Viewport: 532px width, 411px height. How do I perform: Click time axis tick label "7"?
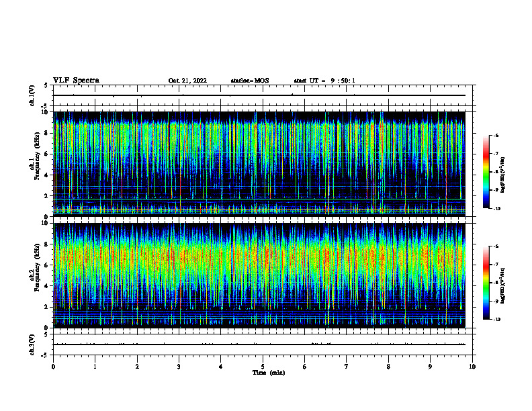(x=347, y=367)
